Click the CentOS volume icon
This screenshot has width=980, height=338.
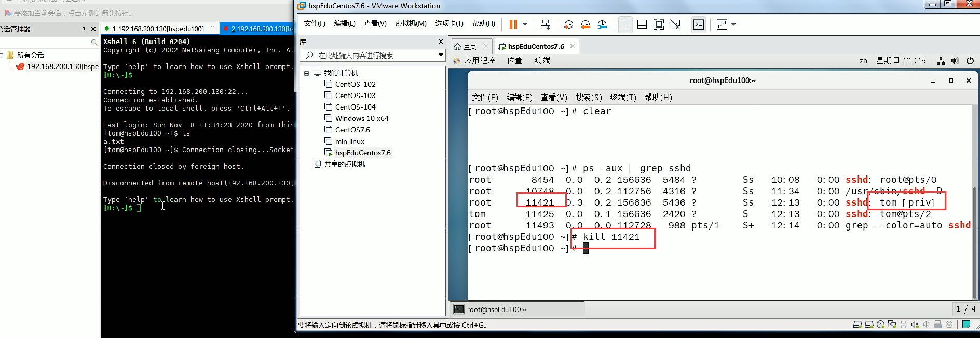pos(955,61)
